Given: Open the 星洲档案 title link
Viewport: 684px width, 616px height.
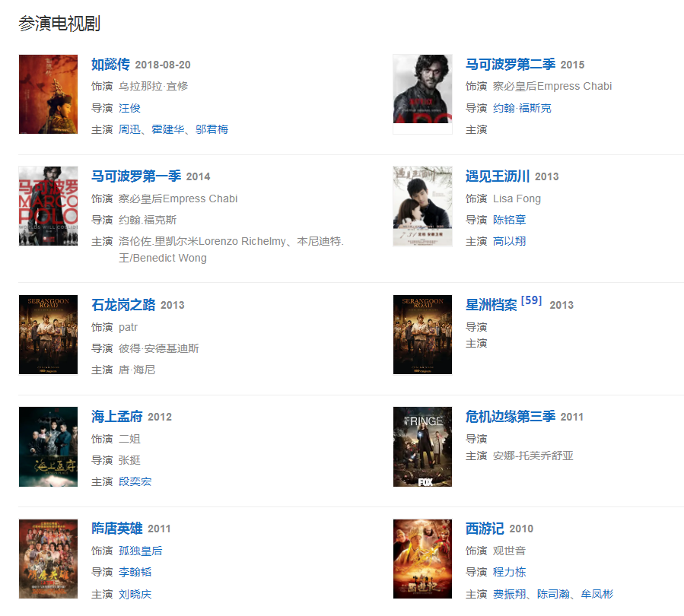Looking at the screenshot, I should coord(491,305).
